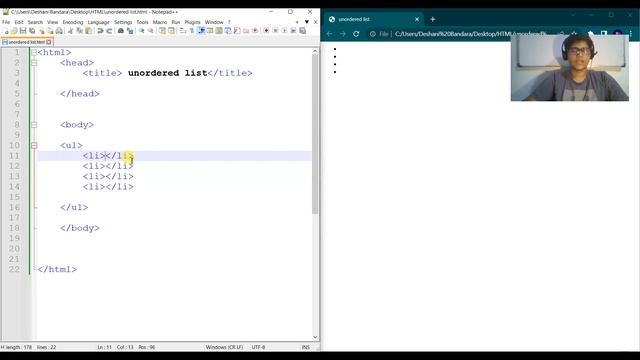640x360 pixels.
Task: Open the Edit menu
Action: click(19, 22)
